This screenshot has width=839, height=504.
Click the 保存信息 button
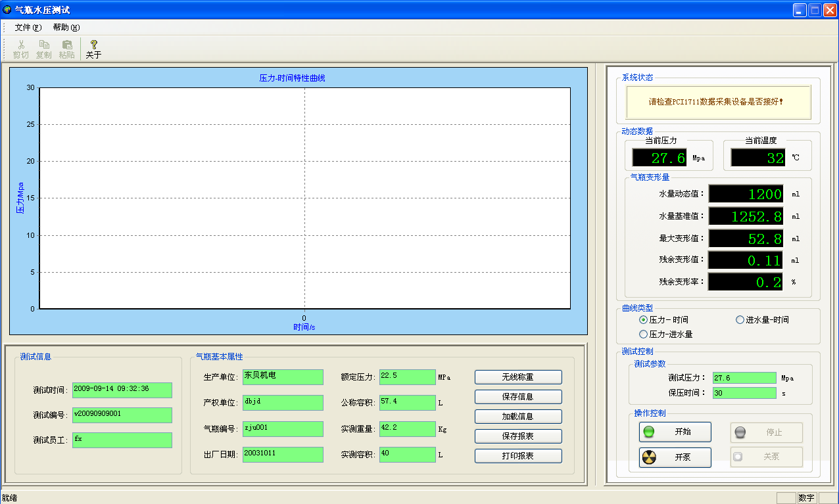[x=518, y=397]
